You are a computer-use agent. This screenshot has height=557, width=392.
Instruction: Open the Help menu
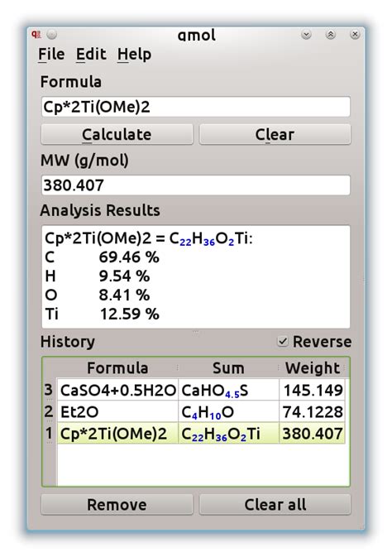[134, 55]
